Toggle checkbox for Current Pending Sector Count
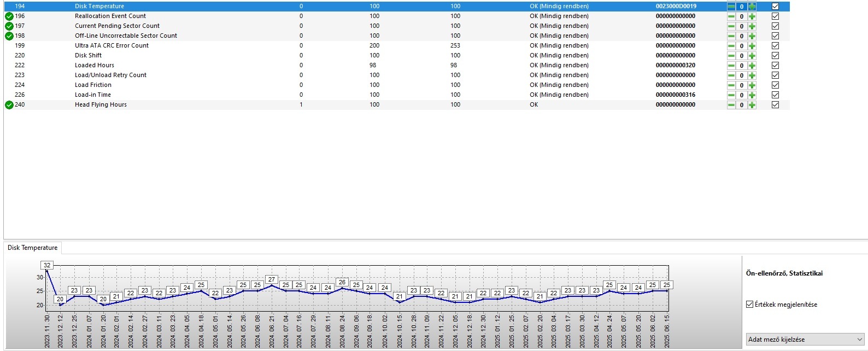 (x=775, y=26)
